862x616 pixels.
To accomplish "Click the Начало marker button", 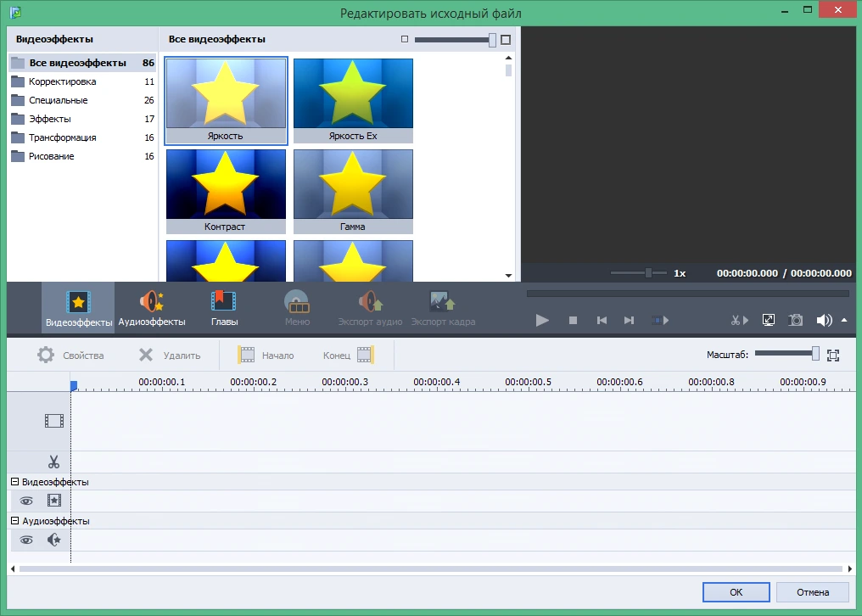I will click(266, 356).
